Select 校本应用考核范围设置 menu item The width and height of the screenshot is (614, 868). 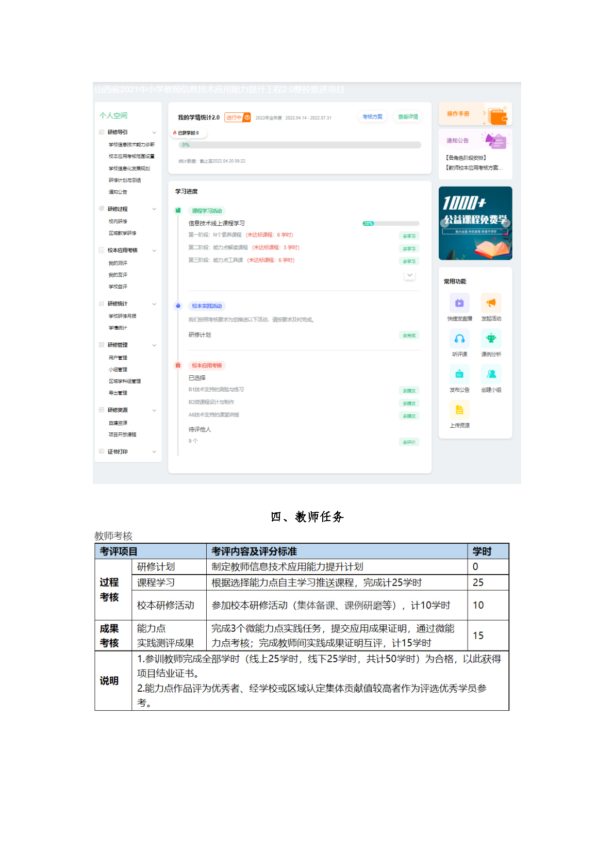(131, 156)
